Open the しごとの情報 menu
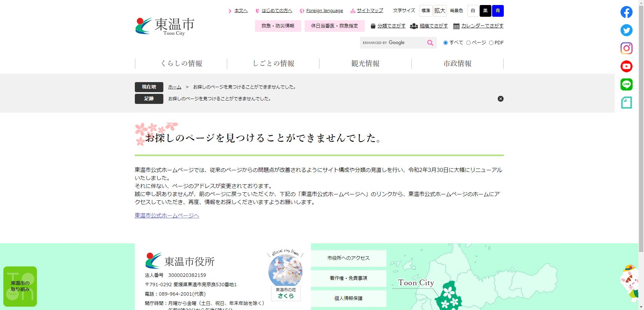This screenshot has height=310, width=644. pyautogui.click(x=274, y=63)
